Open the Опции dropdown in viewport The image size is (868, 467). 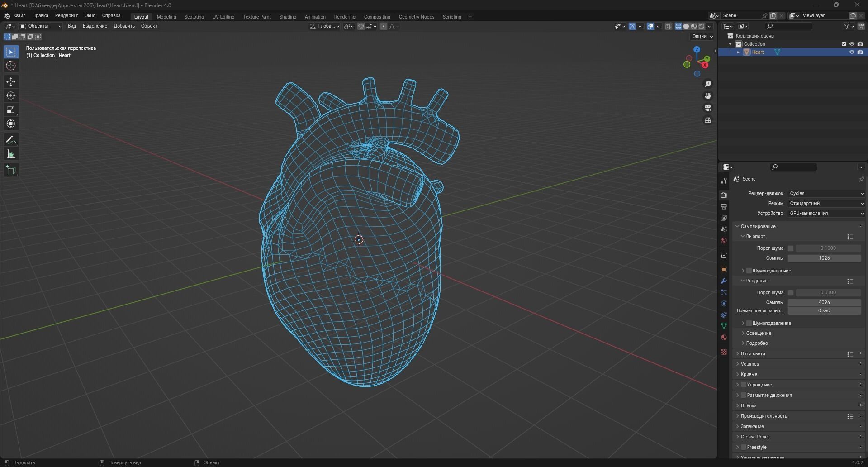click(702, 36)
